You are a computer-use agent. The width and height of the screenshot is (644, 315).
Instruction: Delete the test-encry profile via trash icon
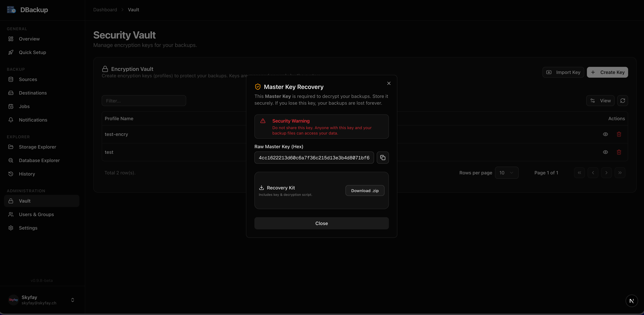coord(619,134)
